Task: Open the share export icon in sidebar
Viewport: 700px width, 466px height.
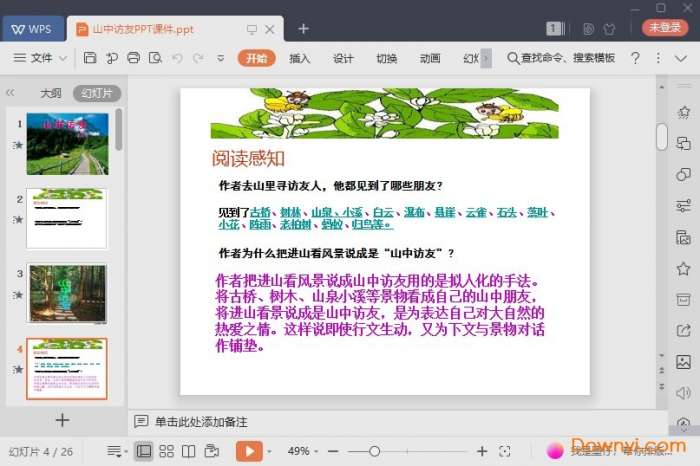Action: (683, 331)
